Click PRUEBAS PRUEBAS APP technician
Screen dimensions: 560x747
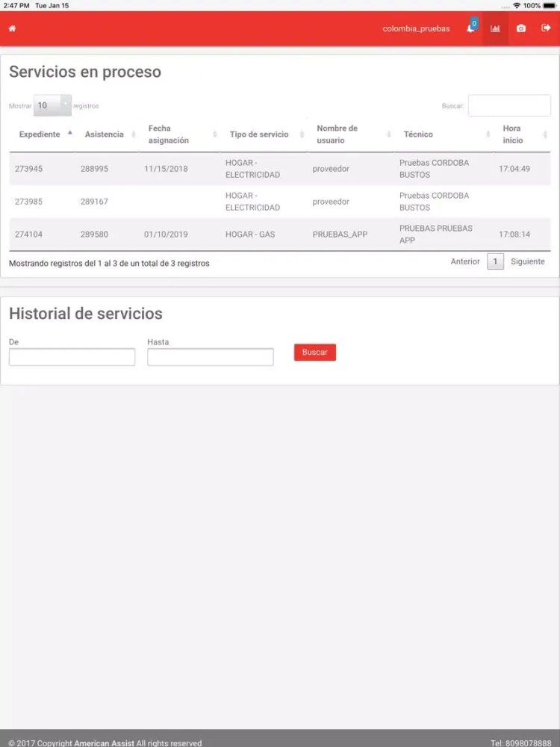click(436, 235)
